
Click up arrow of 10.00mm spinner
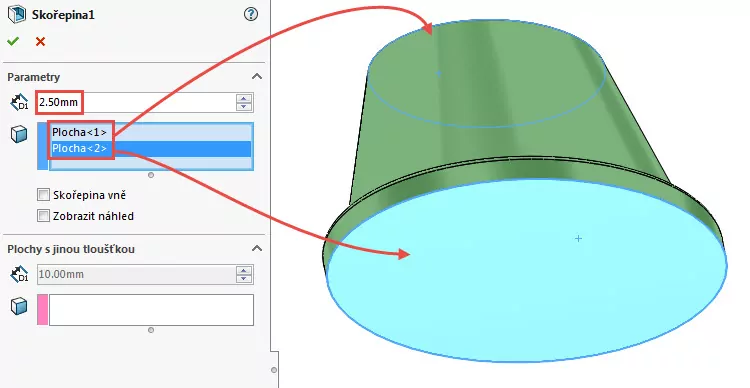(x=244, y=270)
